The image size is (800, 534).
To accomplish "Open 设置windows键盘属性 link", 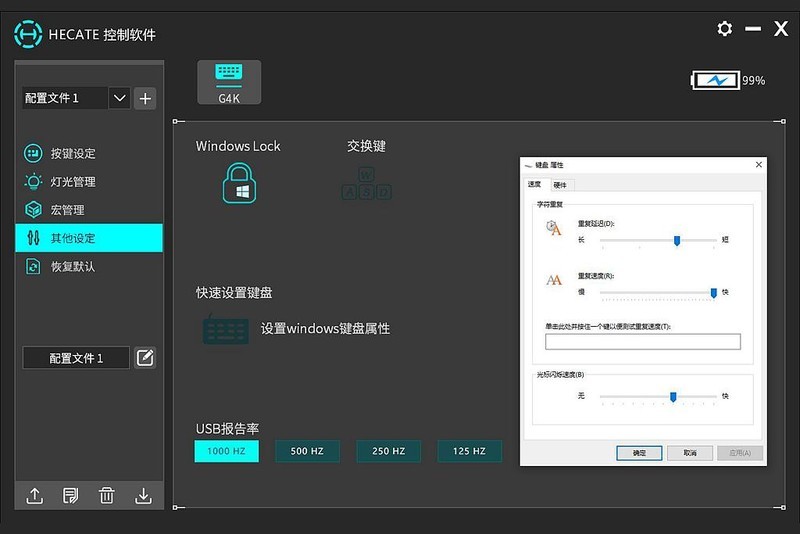I will 325,328.
